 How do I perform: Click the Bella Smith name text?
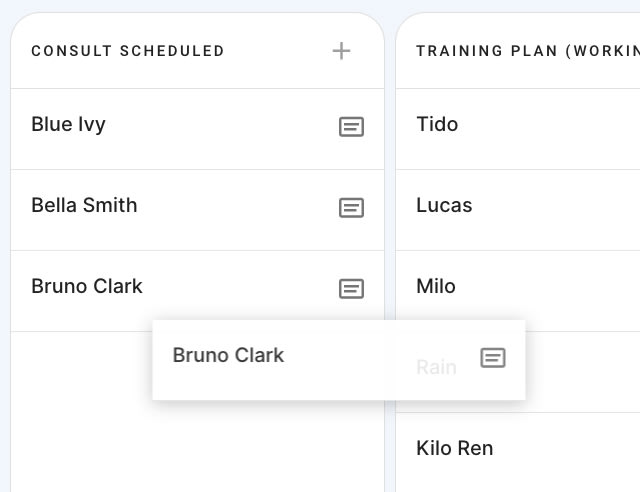point(84,205)
